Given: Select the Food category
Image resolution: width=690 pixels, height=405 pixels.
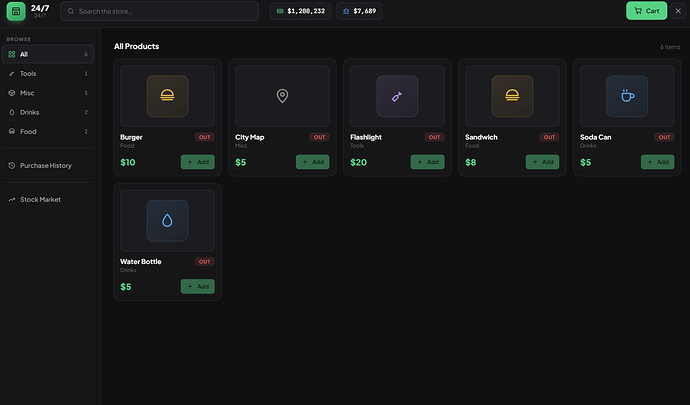Looking at the screenshot, I should coord(48,131).
